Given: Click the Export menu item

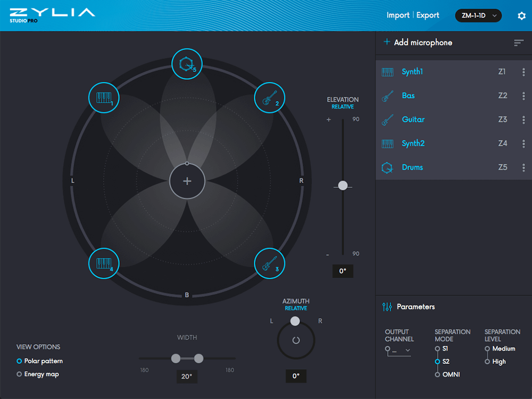Looking at the screenshot, I should [x=428, y=15].
